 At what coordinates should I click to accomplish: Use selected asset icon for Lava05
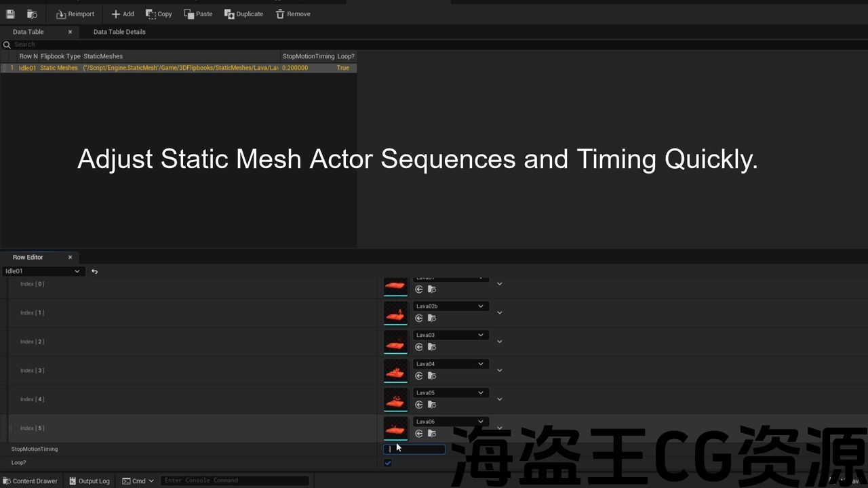point(419,405)
